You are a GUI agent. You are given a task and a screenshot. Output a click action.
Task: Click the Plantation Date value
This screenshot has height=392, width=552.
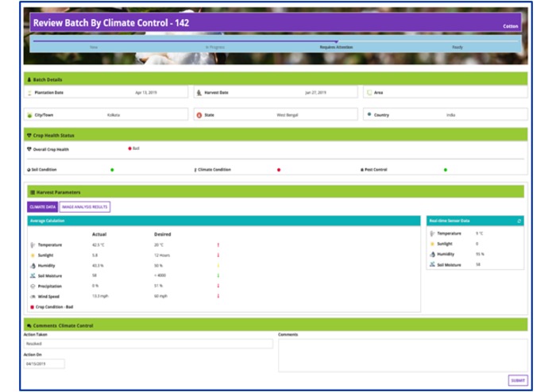tap(146, 93)
